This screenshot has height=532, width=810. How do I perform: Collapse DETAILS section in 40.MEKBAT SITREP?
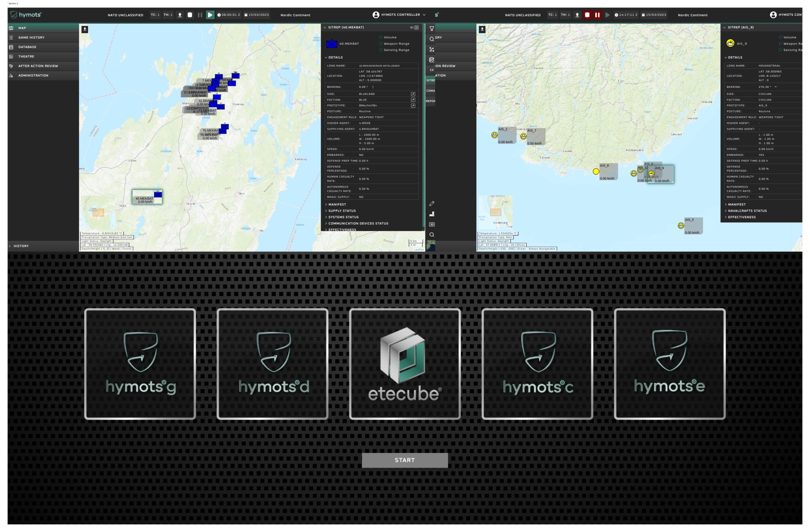[335, 57]
